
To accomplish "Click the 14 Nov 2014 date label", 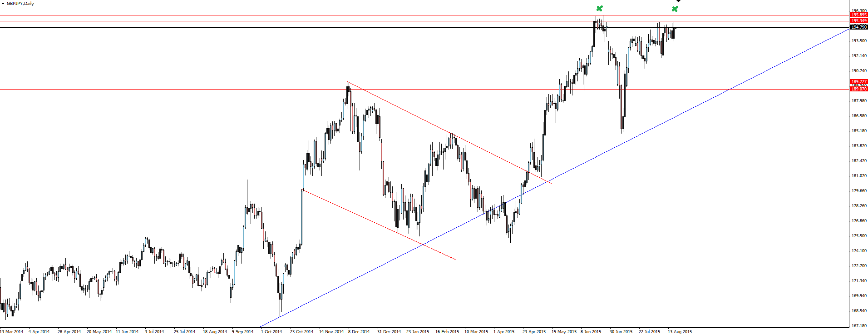I will (331, 332).
